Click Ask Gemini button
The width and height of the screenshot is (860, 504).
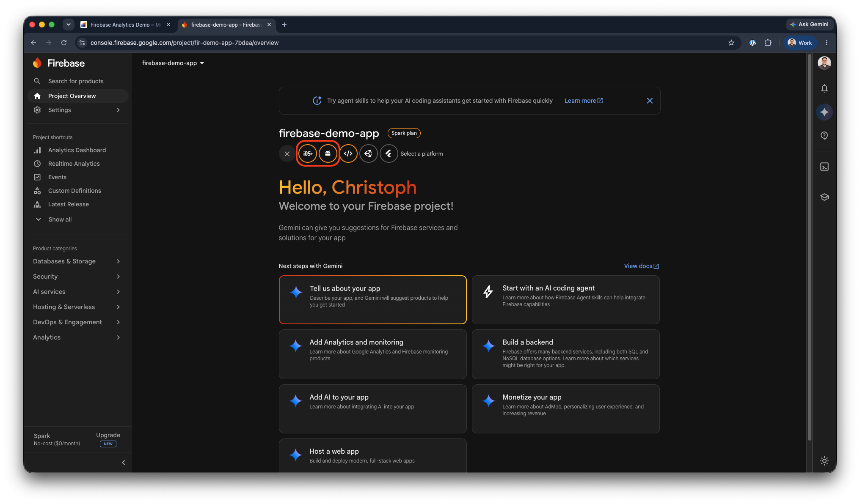click(809, 25)
